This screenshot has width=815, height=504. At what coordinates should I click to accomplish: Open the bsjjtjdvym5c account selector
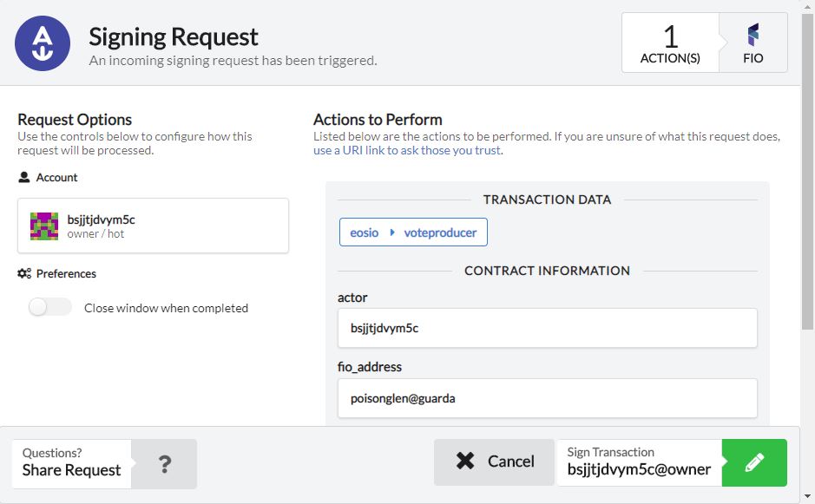coord(153,226)
